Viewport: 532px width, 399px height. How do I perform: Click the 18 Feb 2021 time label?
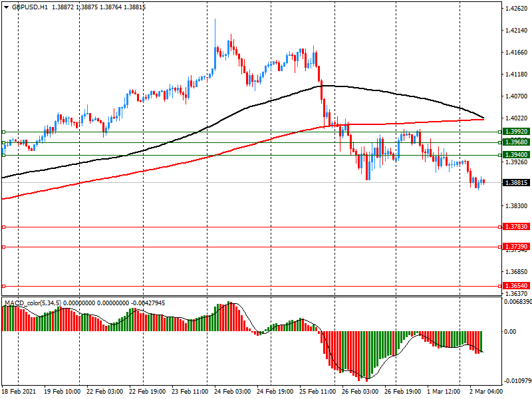coord(19,391)
